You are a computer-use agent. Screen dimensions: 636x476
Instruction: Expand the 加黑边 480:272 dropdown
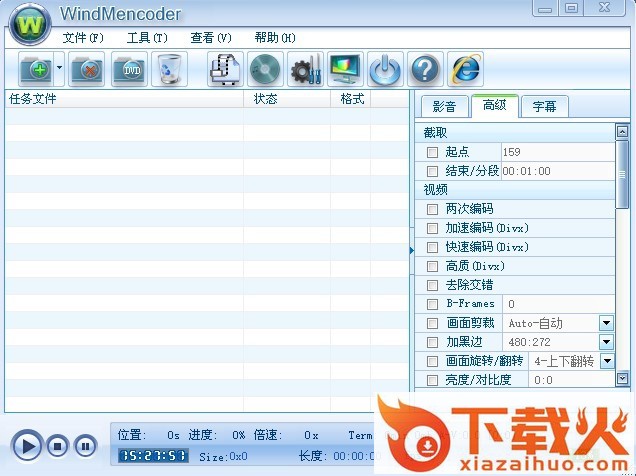(606, 342)
